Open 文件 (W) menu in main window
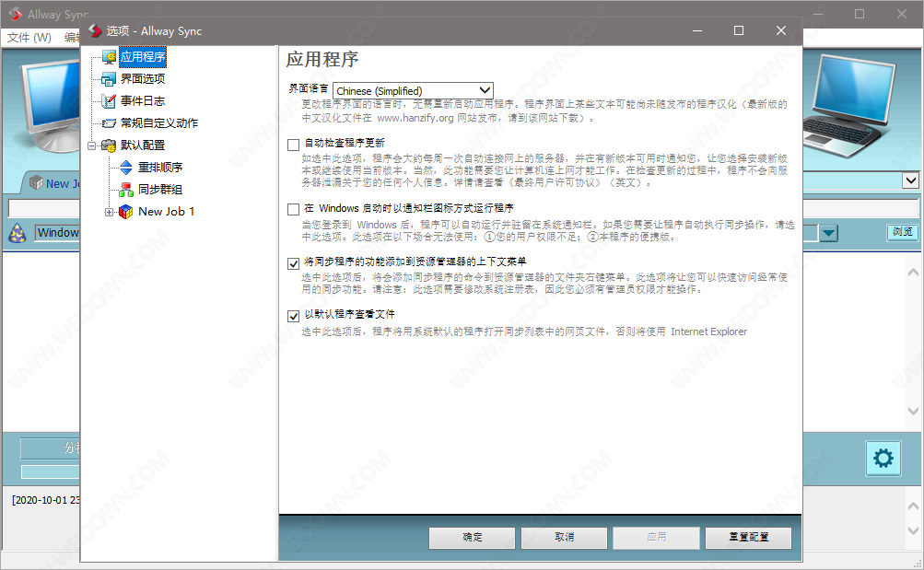Screen dimensions: 924x570 tap(29, 37)
